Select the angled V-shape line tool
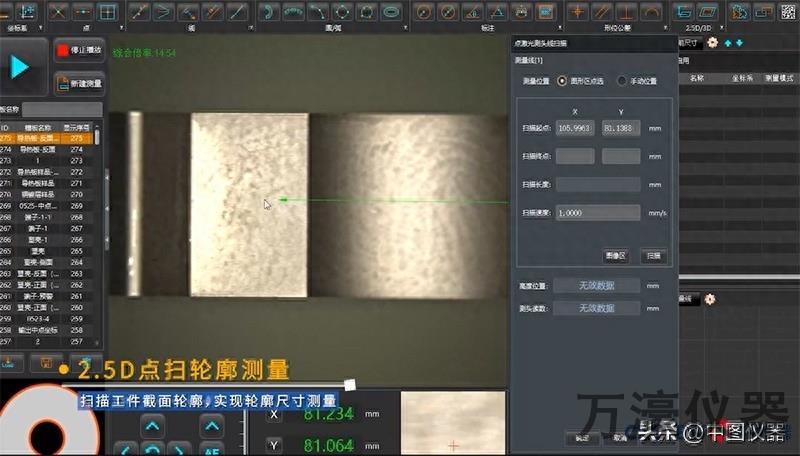The height and width of the screenshot is (456, 800). [163, 12]
